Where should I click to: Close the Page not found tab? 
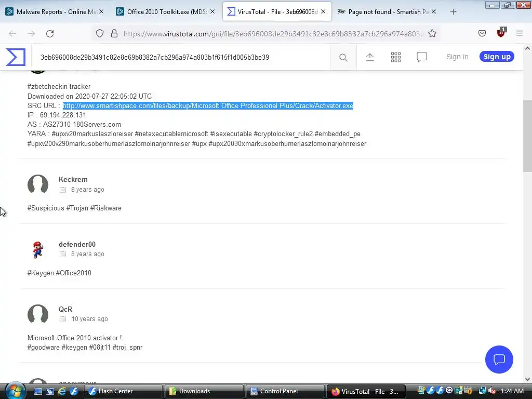(434, 12)
